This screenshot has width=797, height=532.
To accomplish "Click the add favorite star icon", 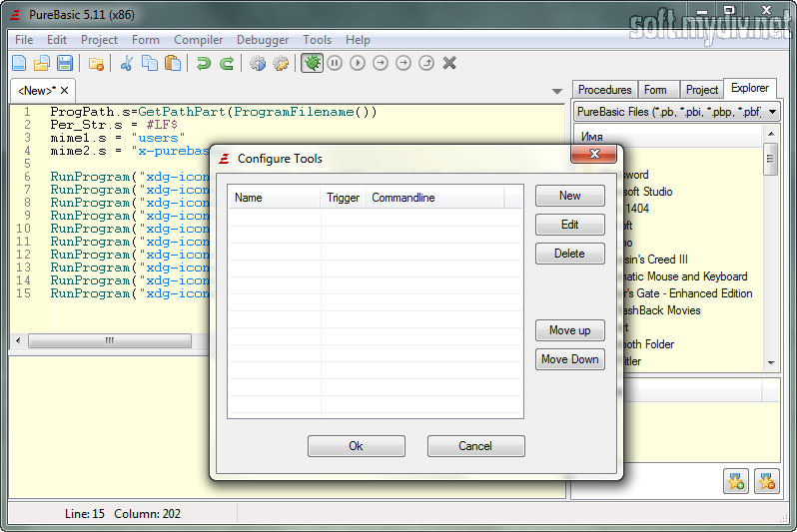I will click(x=736, y=481).
